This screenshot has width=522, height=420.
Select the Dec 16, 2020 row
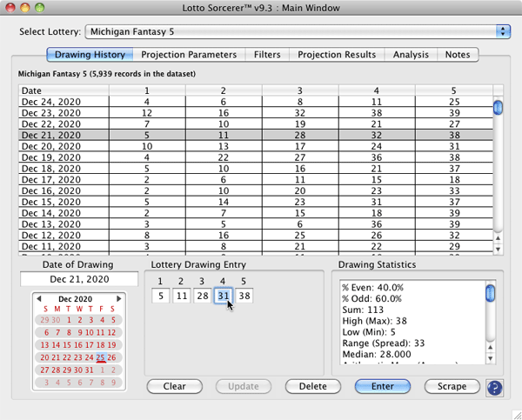(256, 190)
